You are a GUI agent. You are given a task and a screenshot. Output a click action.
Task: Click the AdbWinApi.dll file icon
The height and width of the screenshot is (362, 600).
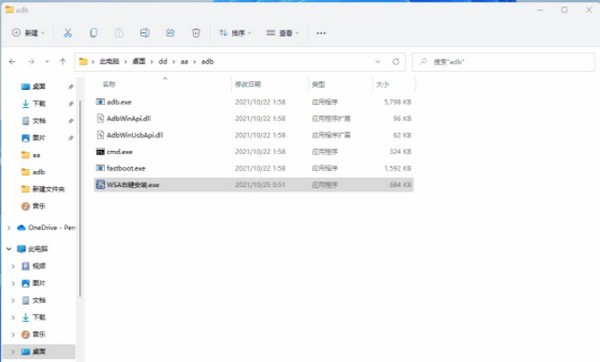(x=100, y=118)
